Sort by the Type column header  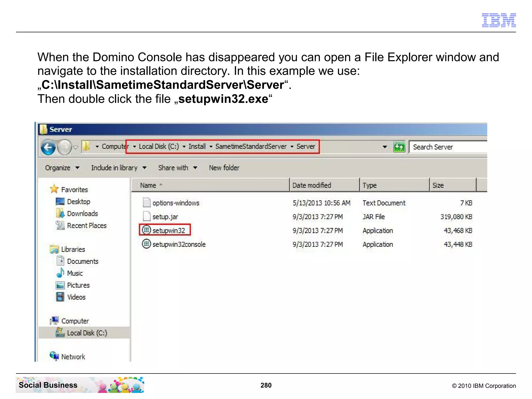(x=394, y=185)
